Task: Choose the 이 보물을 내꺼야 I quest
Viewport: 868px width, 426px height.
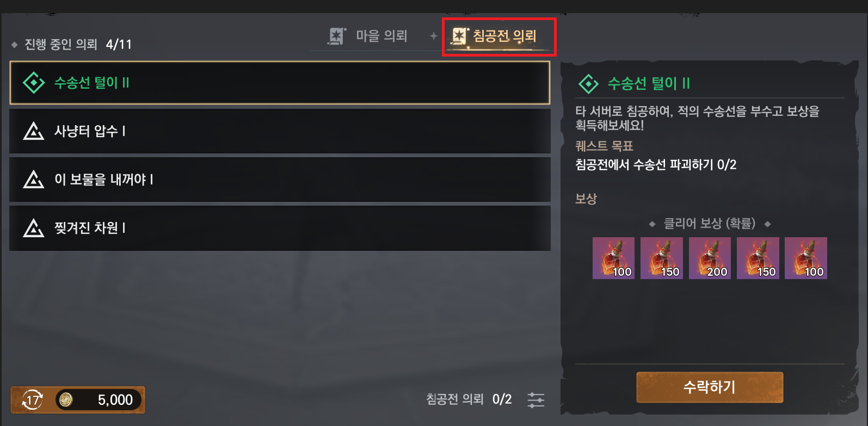Action: [x=280, y=180]
